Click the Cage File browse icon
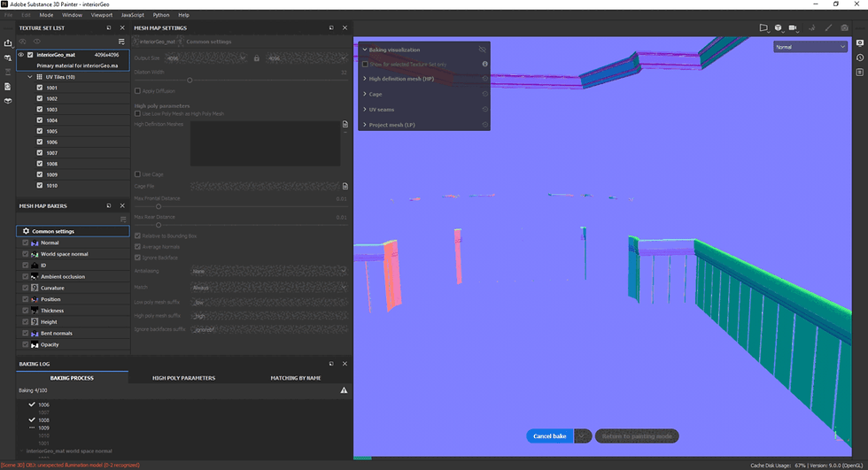The width and height of the screenshot is (868, 470). [345, 187]
